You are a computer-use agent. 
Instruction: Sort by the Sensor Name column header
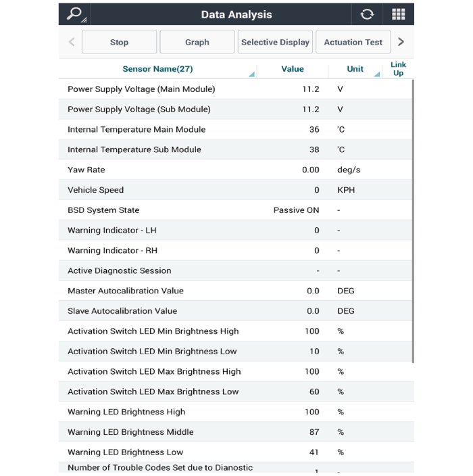pyautogui.click(x=157, y=69)
